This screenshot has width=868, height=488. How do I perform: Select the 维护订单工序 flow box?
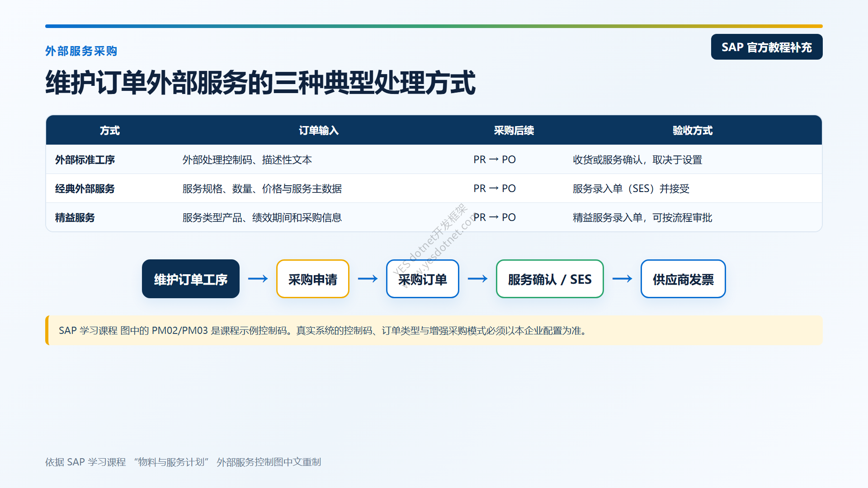click(x=191, y=279)
